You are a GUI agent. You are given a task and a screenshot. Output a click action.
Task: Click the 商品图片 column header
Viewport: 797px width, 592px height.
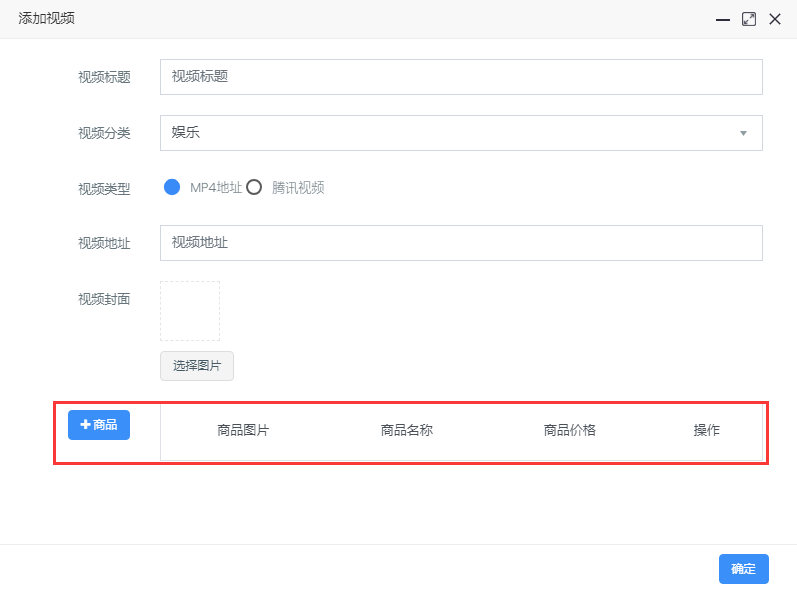click(x=243, y=431)
